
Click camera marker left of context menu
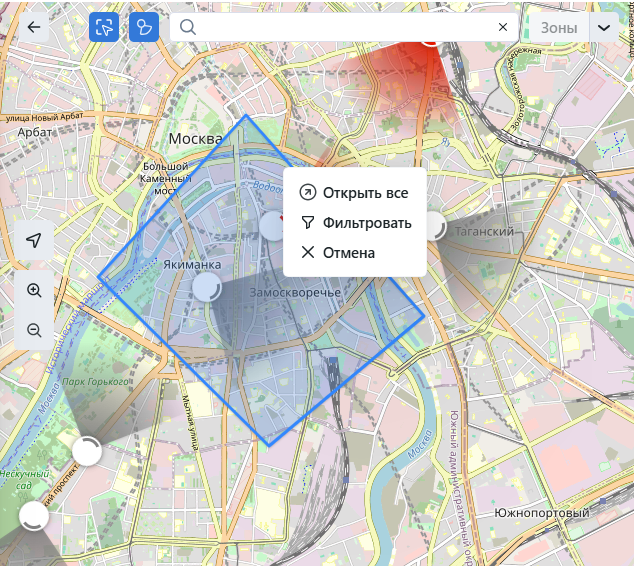pyautogui.click(x=272, y=225)
